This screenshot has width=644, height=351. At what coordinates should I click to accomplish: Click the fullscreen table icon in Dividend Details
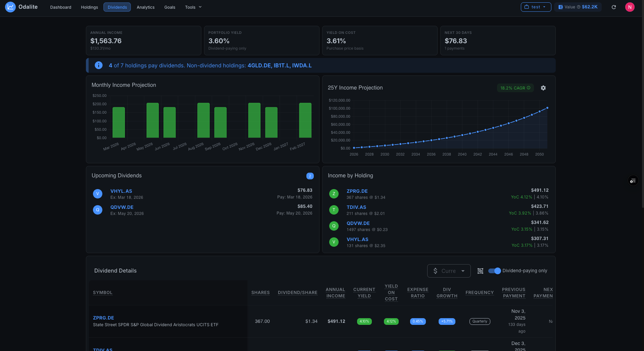pyautogui.click(x=480, y=271)
